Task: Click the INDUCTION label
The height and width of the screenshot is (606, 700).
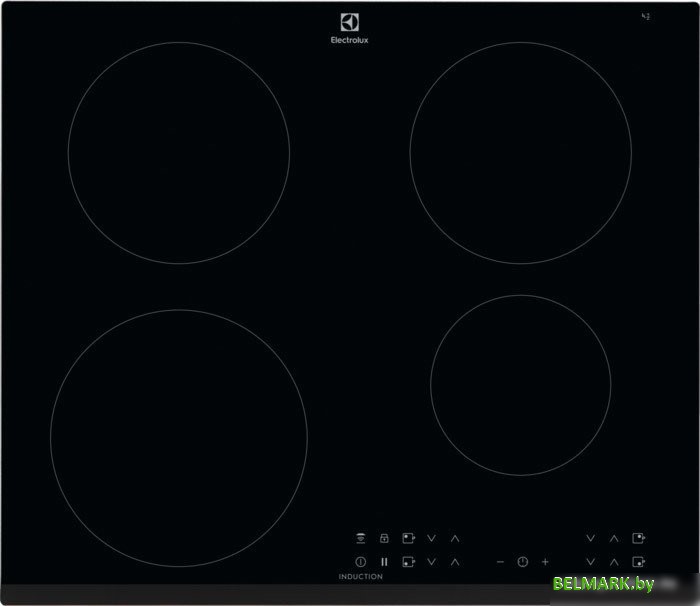Action: pos(360,577)
